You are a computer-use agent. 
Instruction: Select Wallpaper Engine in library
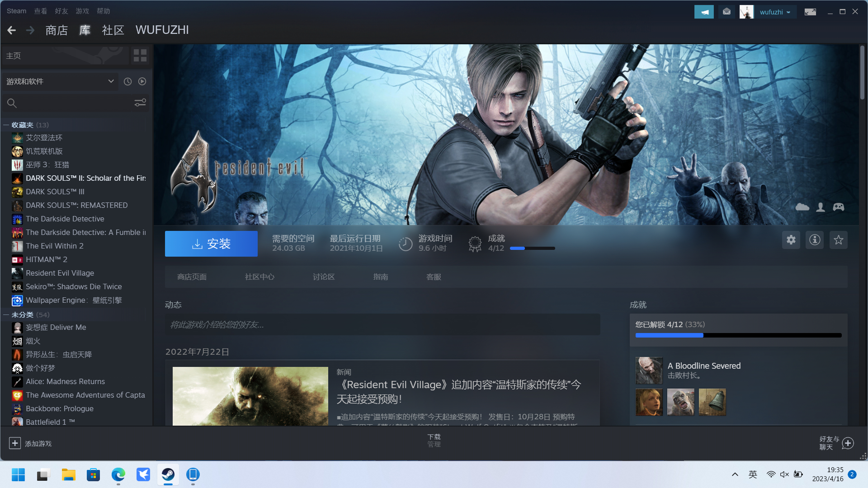point(74,300)
